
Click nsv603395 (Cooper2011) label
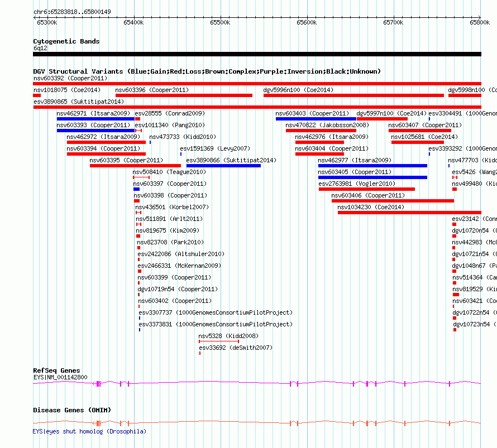[126, 160]
